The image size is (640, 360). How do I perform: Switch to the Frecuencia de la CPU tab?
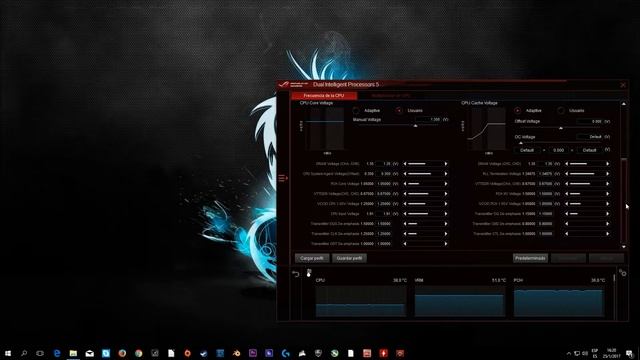pos(324,96)
